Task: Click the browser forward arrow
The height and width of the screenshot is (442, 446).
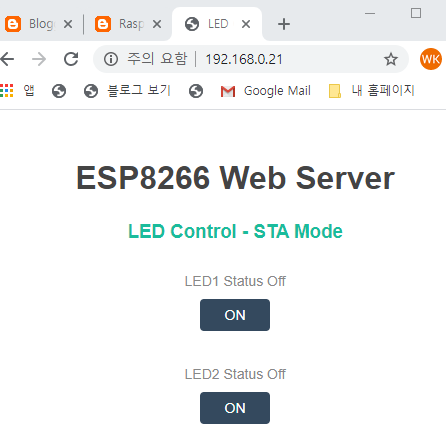Action: point(39,59)
